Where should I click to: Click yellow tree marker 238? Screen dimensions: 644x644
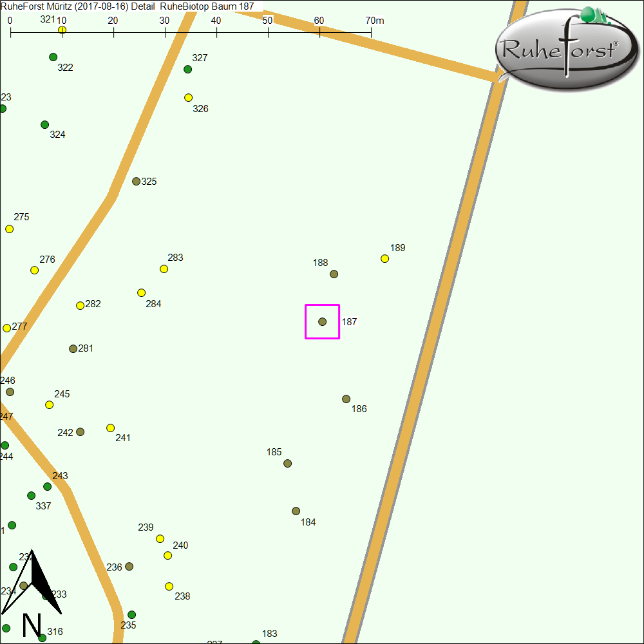click(169, 586)
